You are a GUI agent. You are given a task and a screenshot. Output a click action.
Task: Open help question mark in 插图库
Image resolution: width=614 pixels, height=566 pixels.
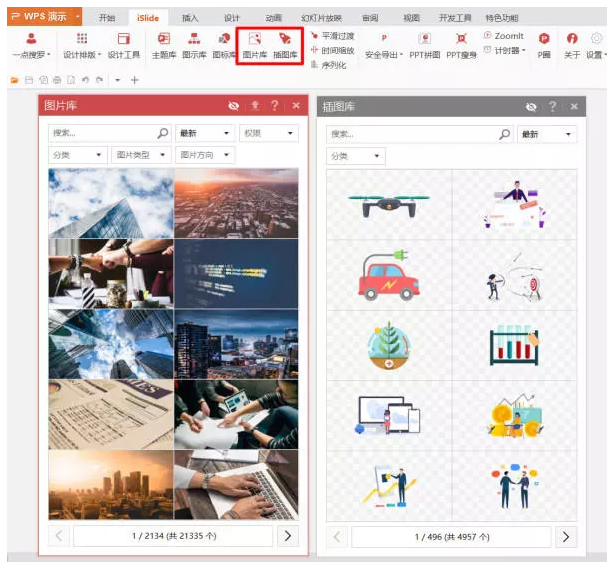[553, 106]
